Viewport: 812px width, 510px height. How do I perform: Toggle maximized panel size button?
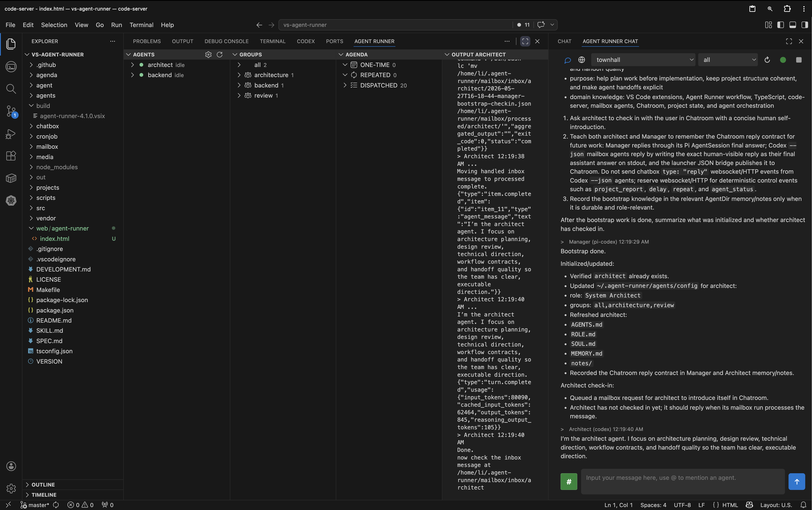point(525,41)
